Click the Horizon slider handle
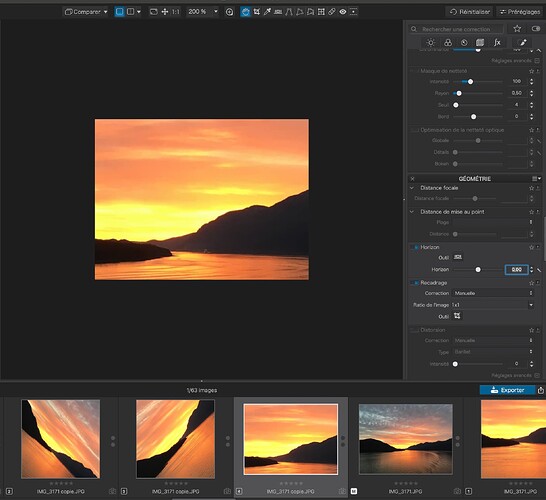This screenshot has width=546, height=500. click(x=478, y=269)
